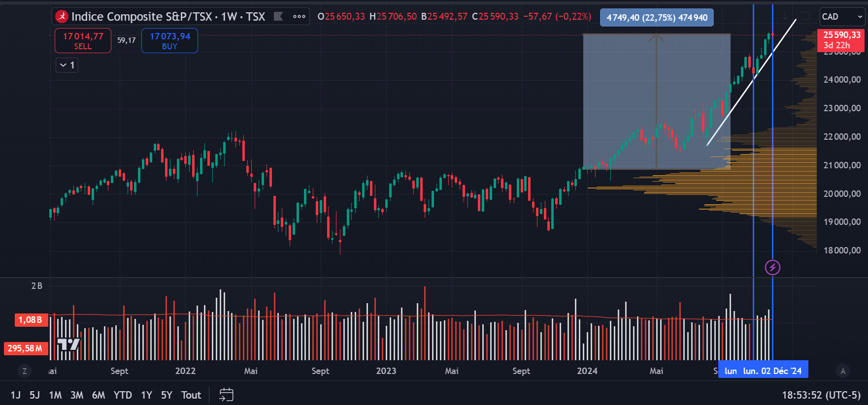Click the S&P/TSX index logo icon
This screenshot has height=405, width=868.
click(x=62, y=17)
